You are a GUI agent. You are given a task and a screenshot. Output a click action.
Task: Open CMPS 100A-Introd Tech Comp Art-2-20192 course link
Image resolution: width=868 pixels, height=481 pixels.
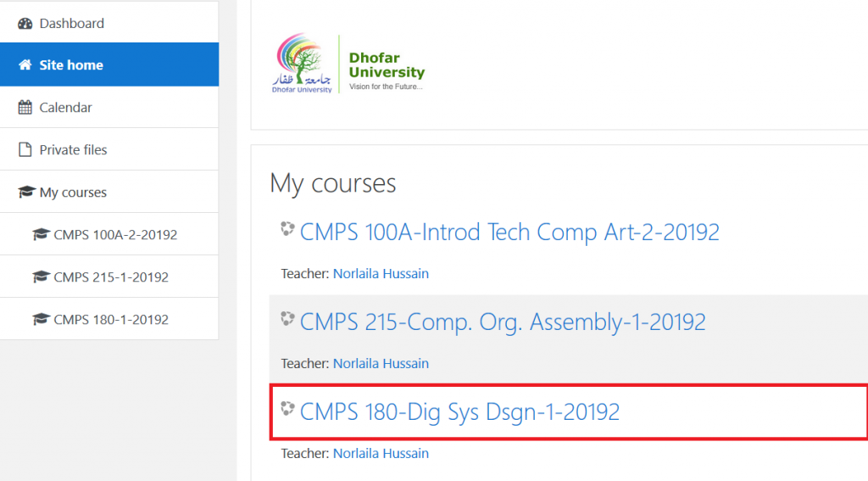coord(509,232)
